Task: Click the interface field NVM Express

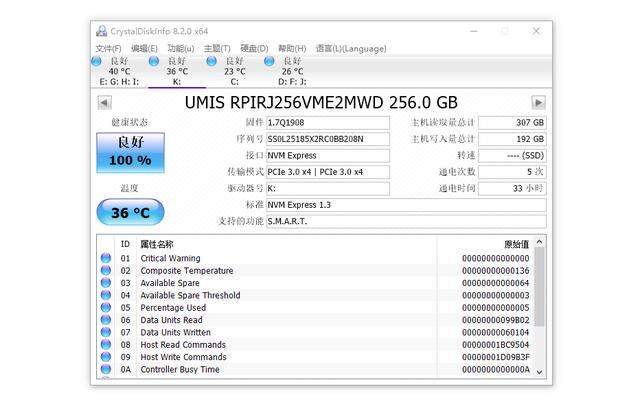Action: 328,155
